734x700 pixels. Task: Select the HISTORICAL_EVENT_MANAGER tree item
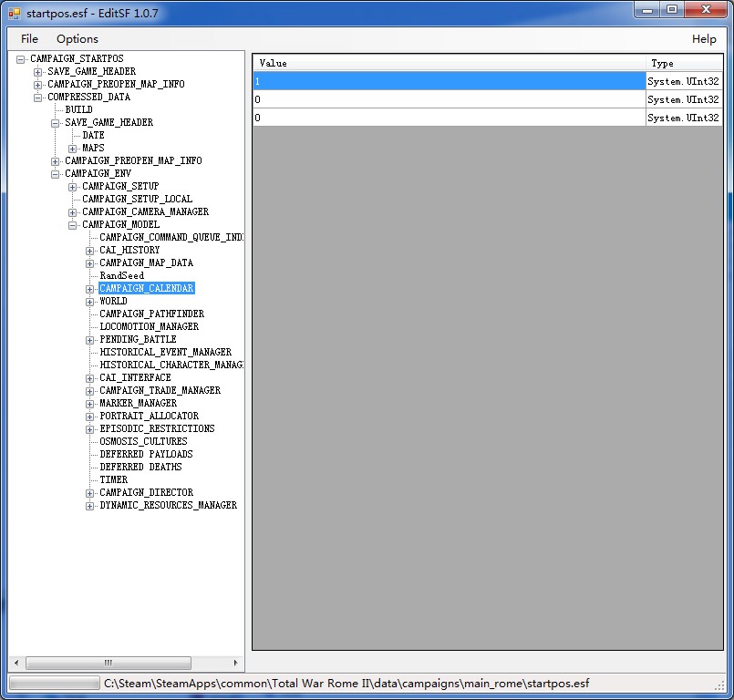[165, 352]
